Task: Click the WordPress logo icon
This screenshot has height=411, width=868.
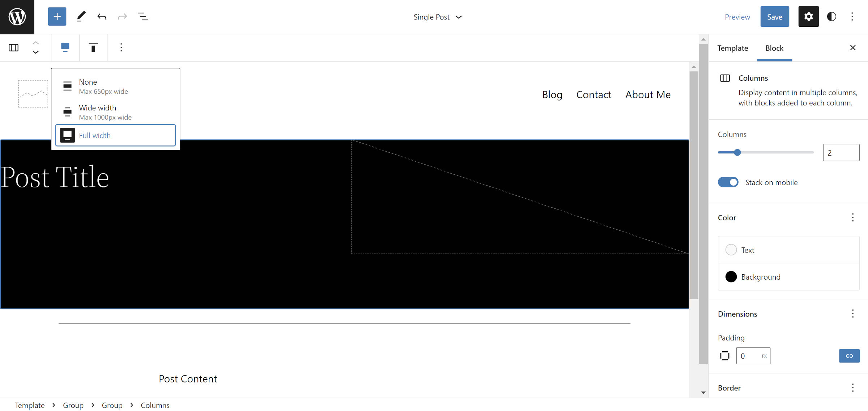Action: (x=17, y=17)
